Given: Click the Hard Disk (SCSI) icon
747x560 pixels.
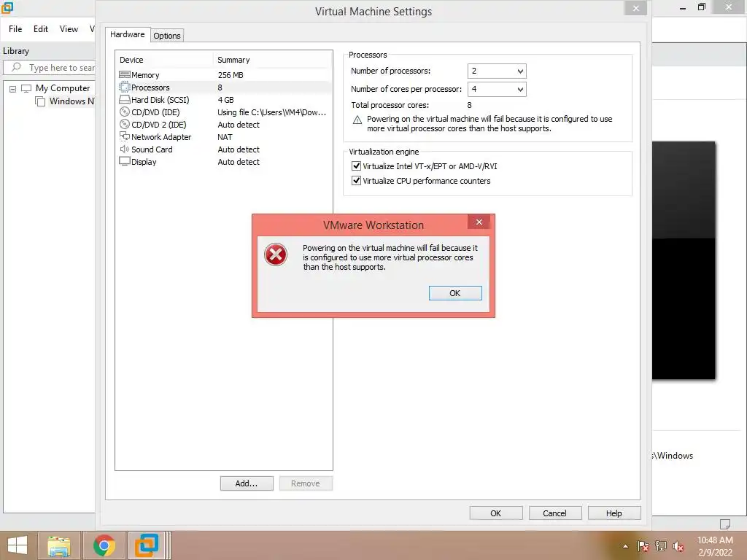Looking at the screenshot, I should [124, 99].
